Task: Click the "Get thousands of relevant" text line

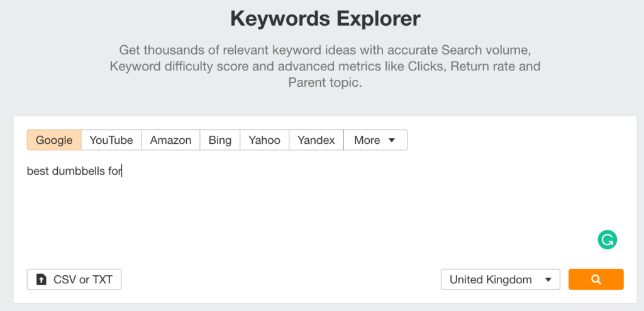Action: pos(325,50)
